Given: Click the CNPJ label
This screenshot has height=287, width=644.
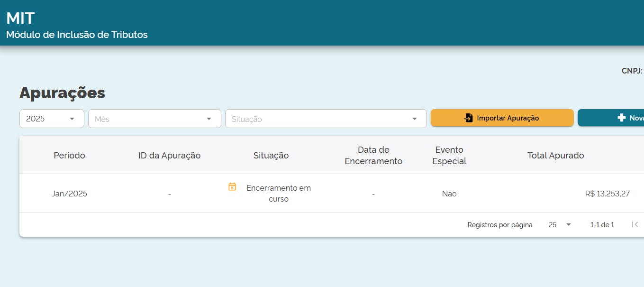Looking at the screenshot, I should [632, 71].
